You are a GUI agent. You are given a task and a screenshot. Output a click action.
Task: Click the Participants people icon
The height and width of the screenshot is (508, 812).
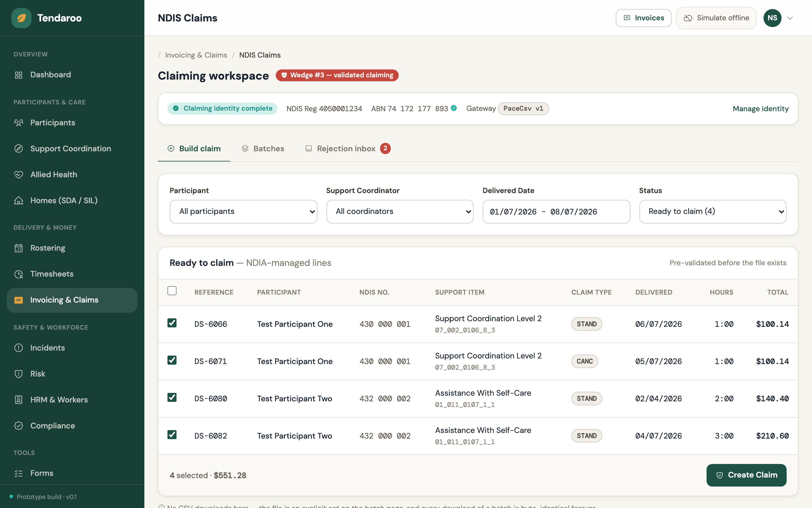[x=19, y=123]
